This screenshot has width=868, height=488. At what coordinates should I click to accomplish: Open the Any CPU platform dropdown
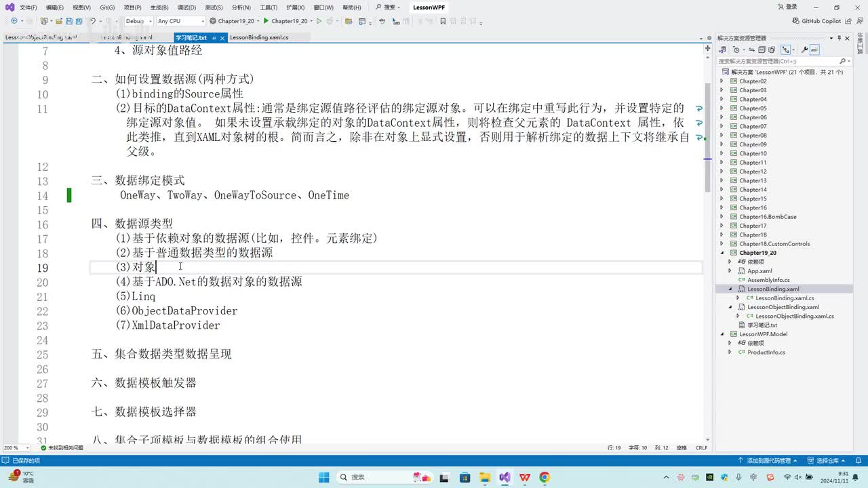[180, 21]
